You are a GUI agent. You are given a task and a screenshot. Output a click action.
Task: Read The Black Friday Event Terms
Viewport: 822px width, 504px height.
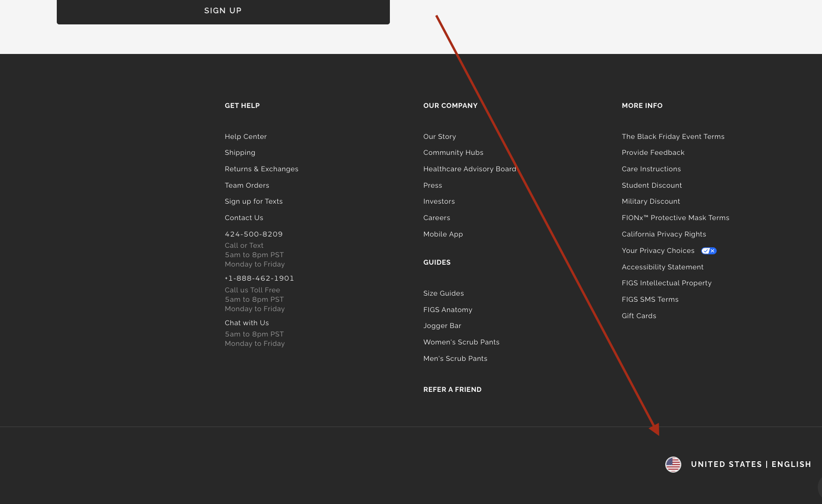pyautogui.click(x=673, y=137)
